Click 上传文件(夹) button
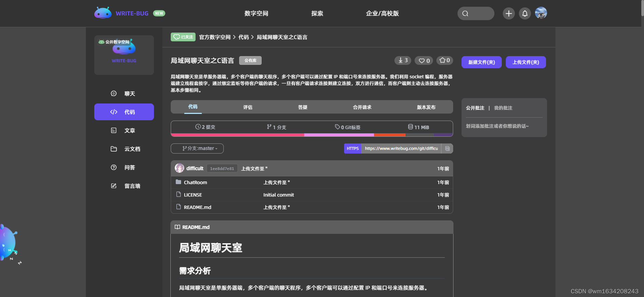Screen dimensions: 644x297 pyautogui.click(x=526, y=62)
